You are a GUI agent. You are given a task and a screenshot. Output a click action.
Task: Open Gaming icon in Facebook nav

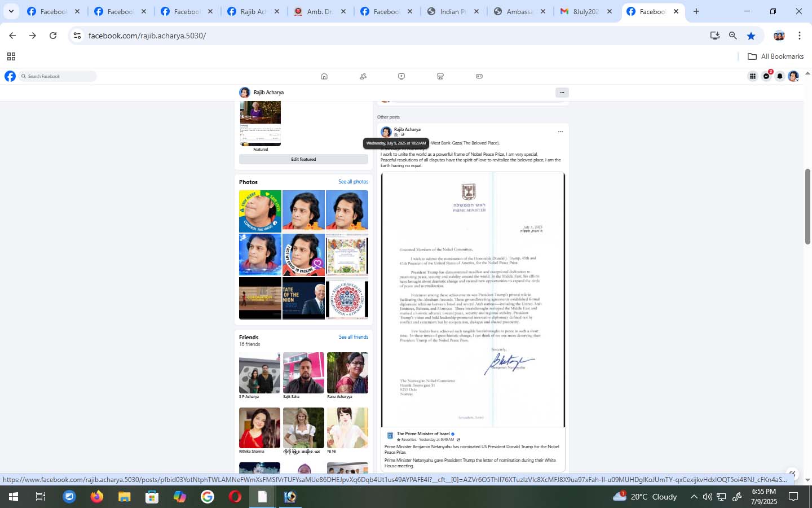[479, 76]
